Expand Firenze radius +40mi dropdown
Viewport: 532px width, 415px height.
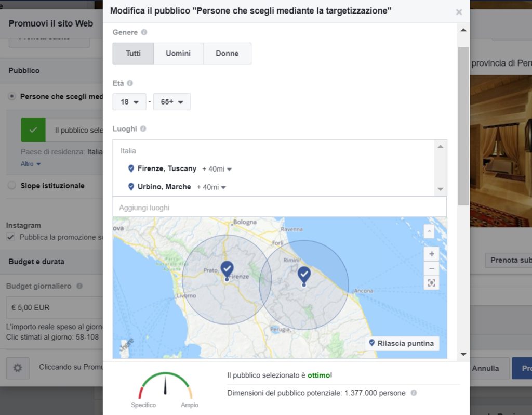(217, 169)
